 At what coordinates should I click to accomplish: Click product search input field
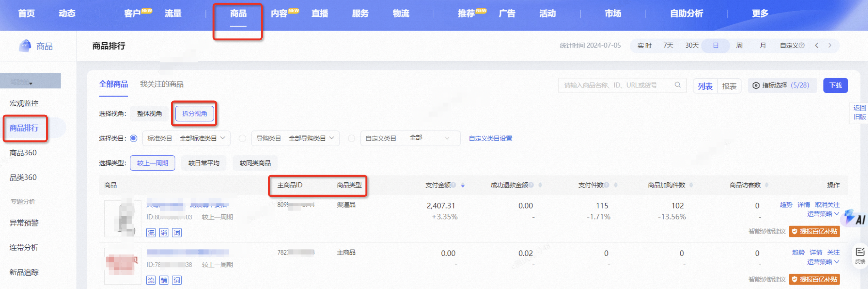pos(622,85)
